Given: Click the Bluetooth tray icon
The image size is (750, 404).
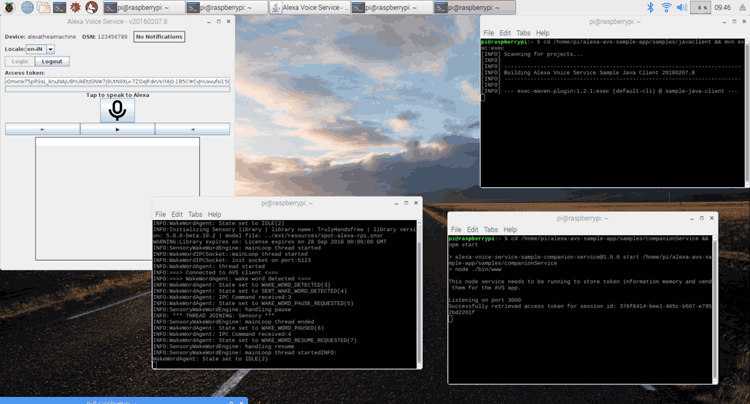Looking at the screenshot, I should click(650, 7).
